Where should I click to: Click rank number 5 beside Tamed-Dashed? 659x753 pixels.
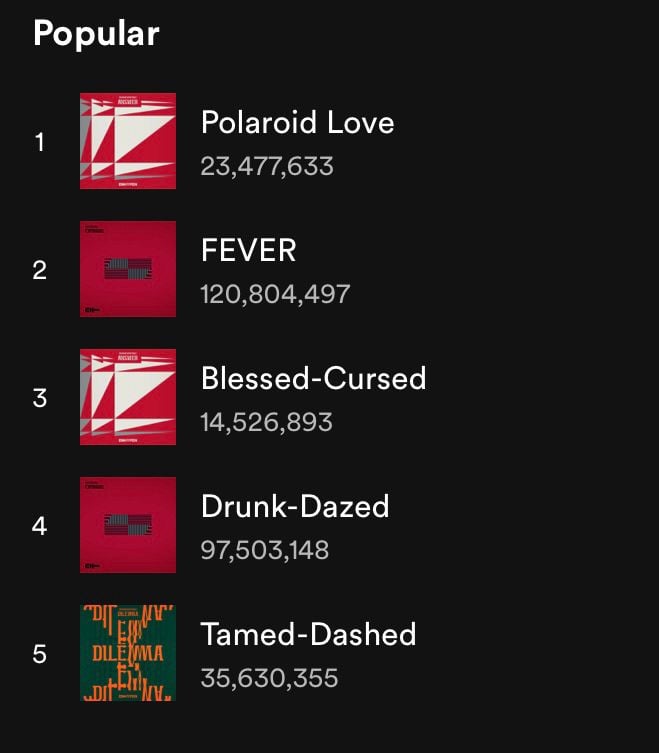coord(40,654)
